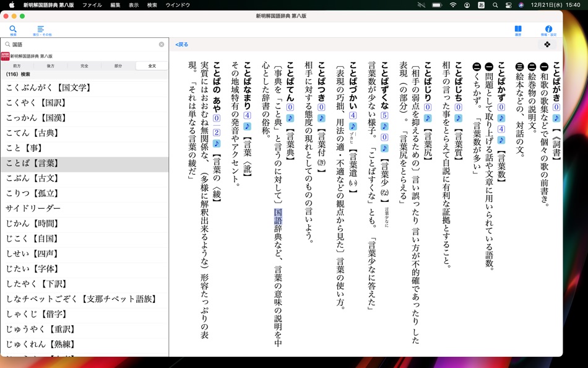
Task: Play the audio for ことばつき
Action: click(x=321, y=118)
